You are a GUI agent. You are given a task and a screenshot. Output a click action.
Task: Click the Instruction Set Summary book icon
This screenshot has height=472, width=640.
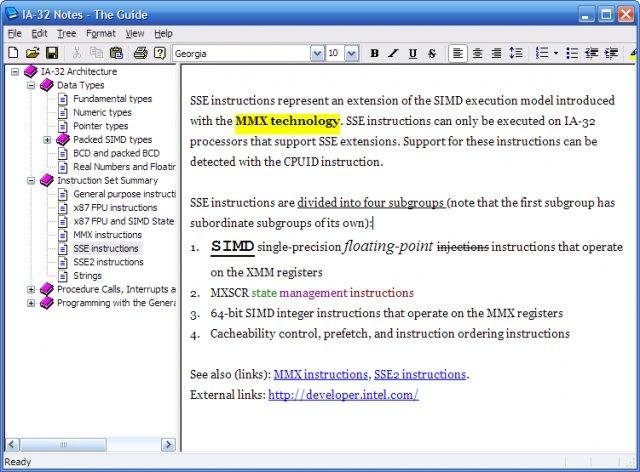tap(47, 180)
